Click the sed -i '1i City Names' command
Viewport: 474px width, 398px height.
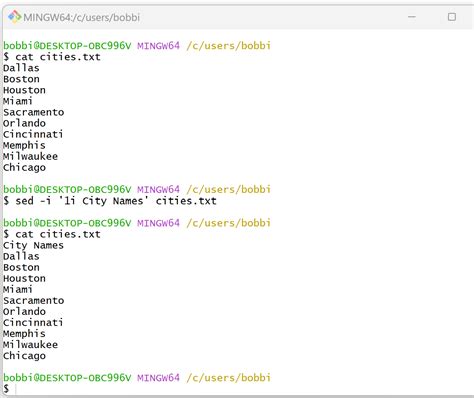tap(110, 201)
